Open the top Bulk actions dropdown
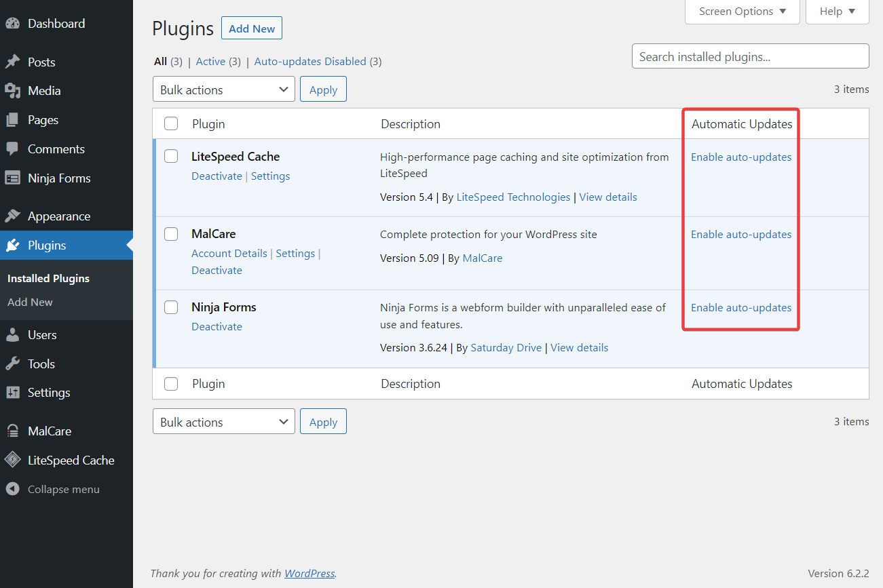Viewport: 883px width, 588px height. coord(224,90)
